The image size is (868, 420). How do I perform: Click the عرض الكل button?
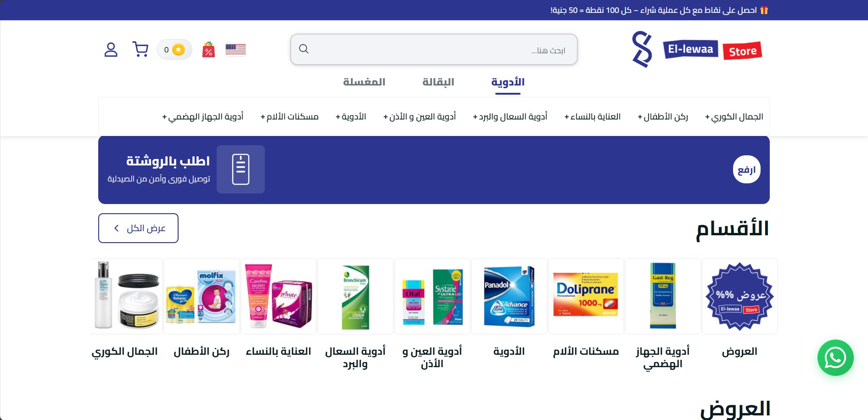click(138, 228)
